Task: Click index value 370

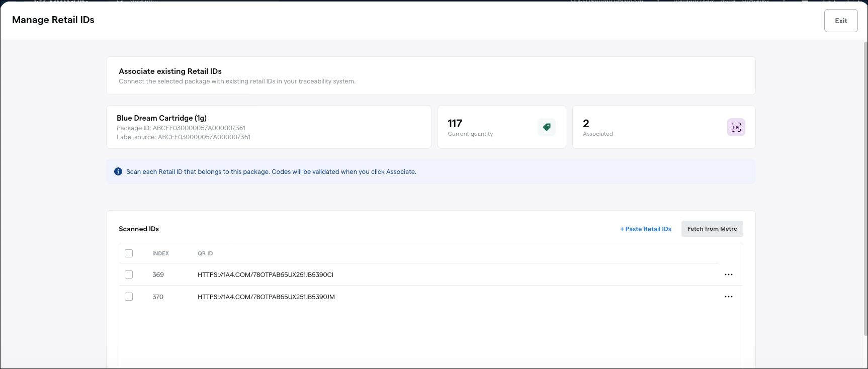Action: (158, 297)
